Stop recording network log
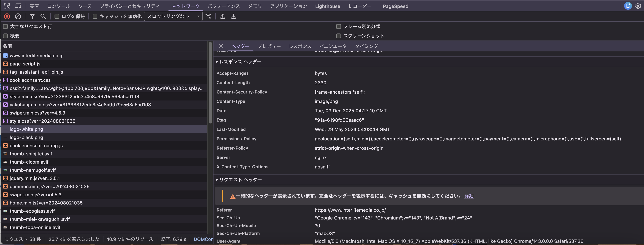The width and height of the screenshot is (644, 245). coord(7,16)
